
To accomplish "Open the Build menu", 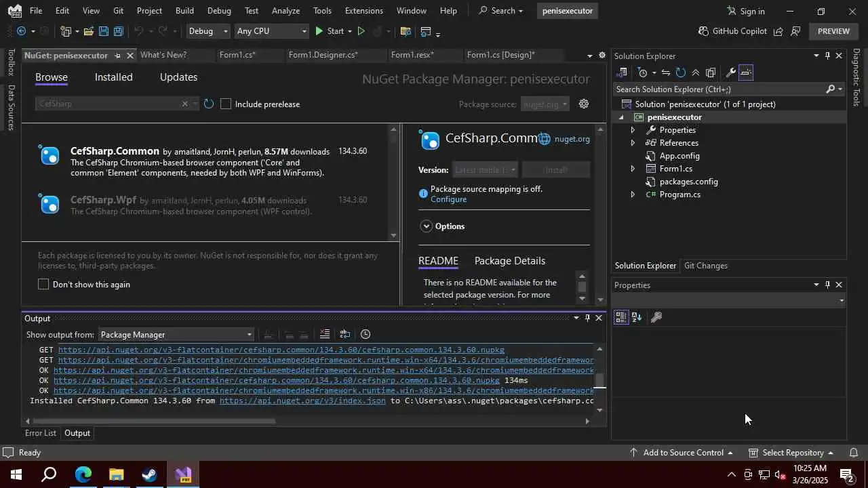I will click(x=184, y=11).
